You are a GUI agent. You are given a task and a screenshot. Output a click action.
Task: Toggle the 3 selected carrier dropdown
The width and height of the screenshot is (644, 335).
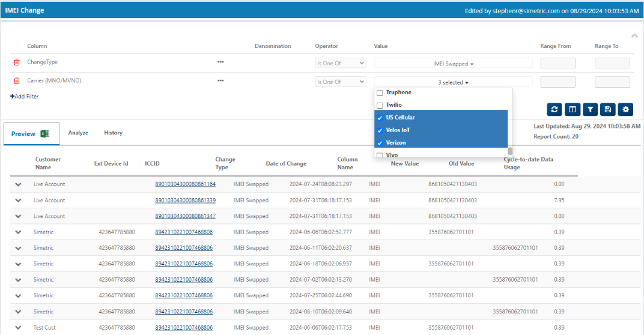tap(453, 82)
